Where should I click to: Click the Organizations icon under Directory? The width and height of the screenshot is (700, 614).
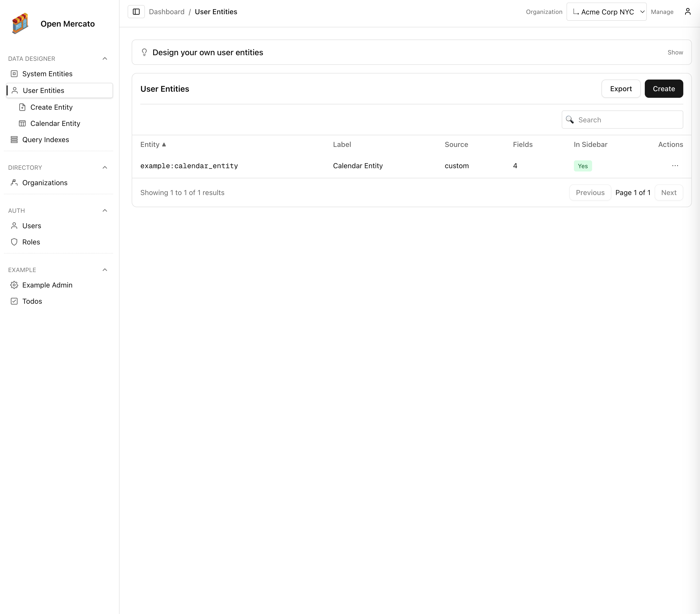[14, 183]
